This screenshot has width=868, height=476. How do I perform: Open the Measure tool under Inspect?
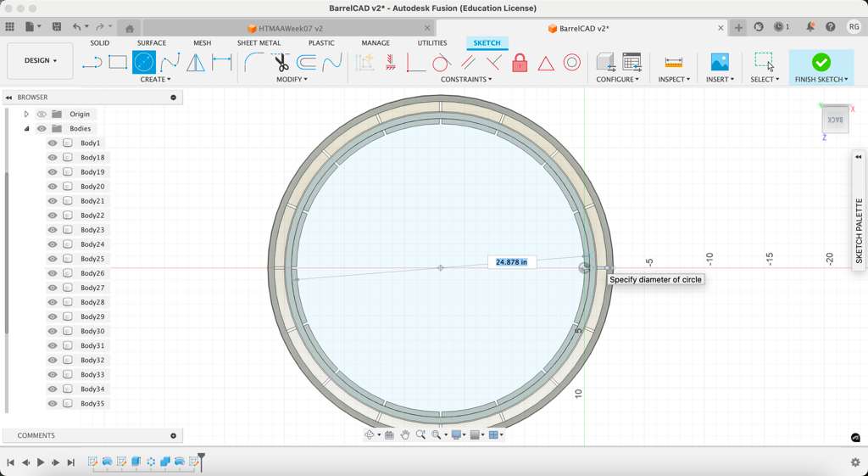(x=673, y=63)
